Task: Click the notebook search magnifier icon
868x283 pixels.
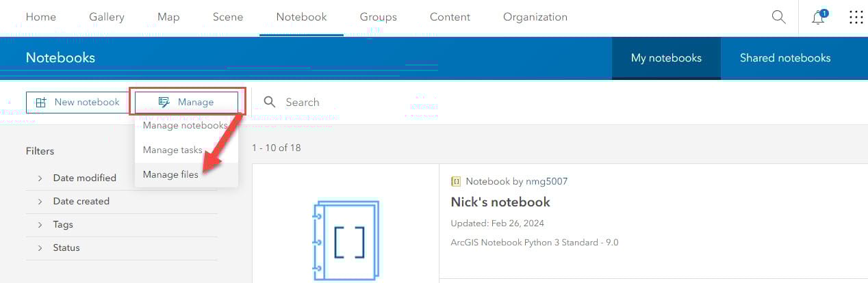Action: point(270,102)
